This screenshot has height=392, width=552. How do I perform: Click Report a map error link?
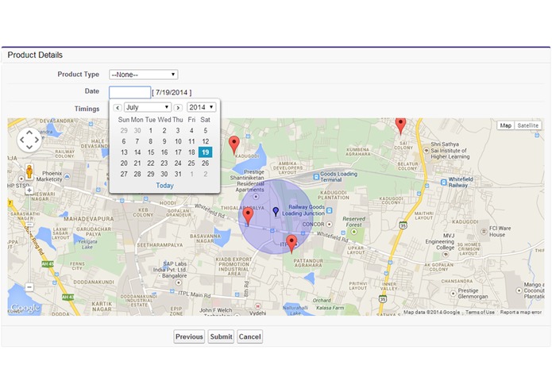521,312
